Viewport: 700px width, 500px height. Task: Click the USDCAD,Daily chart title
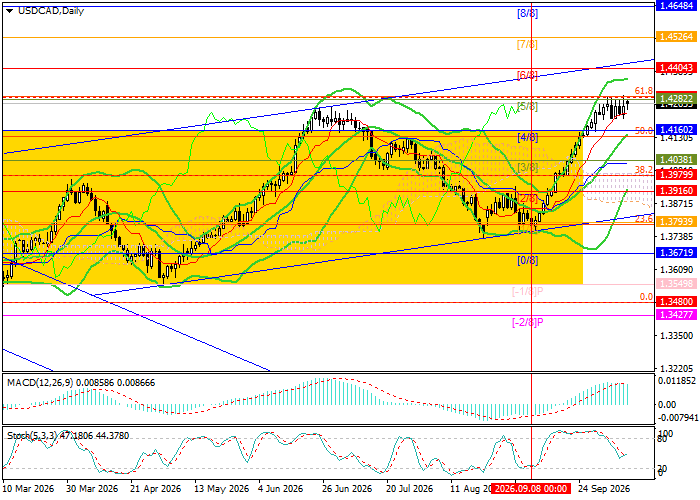click(51, 11)
